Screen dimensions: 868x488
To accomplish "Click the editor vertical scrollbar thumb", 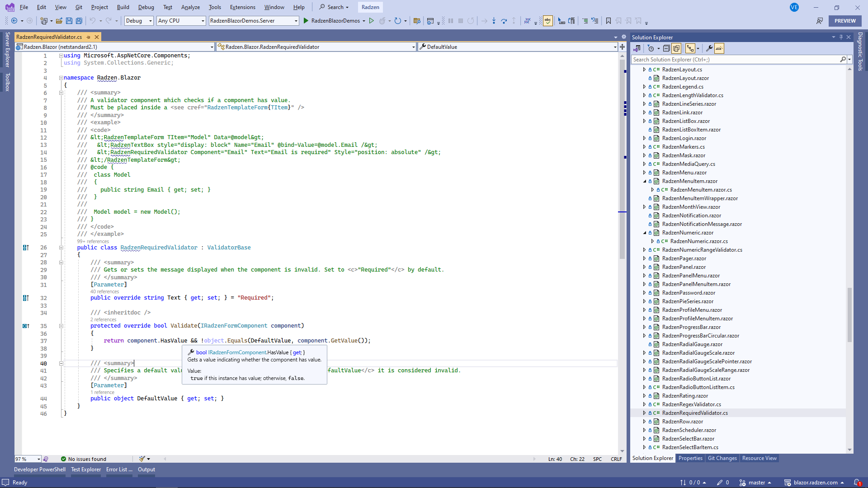I will (x=623, y=159).
